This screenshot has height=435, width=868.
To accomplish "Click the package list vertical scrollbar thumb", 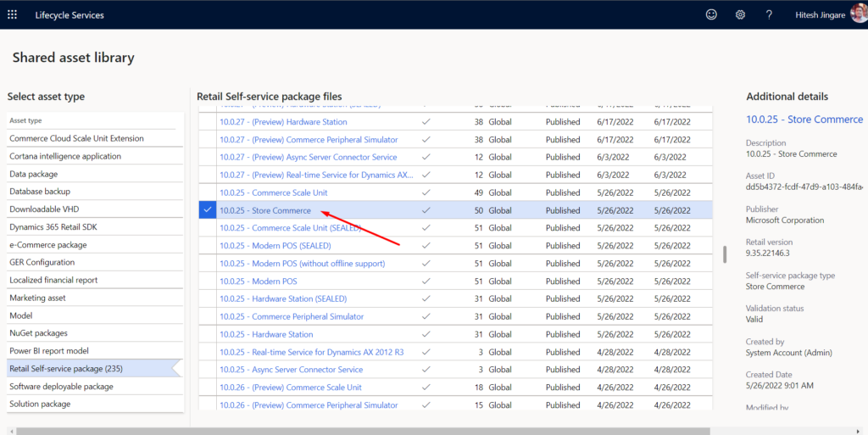I will pos(725,254).
